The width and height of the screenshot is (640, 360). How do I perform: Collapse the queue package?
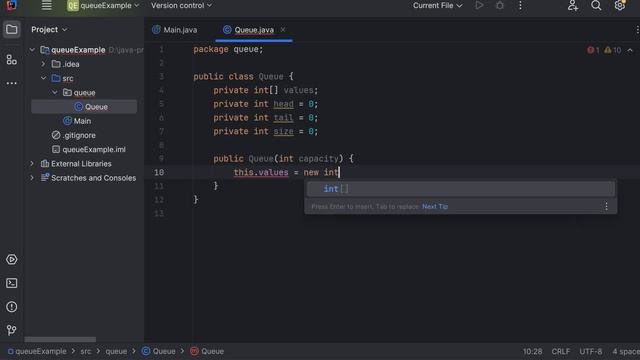click(x=55, y=93)
